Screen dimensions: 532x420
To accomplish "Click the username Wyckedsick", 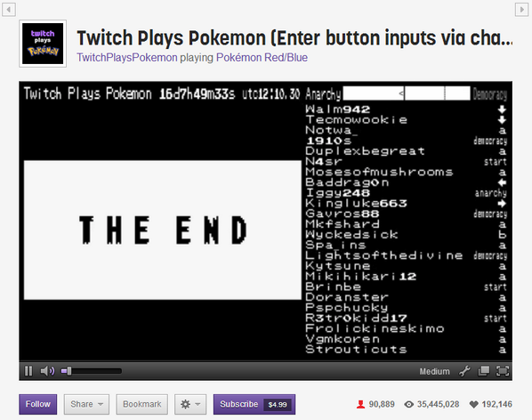I will [351, 235].
